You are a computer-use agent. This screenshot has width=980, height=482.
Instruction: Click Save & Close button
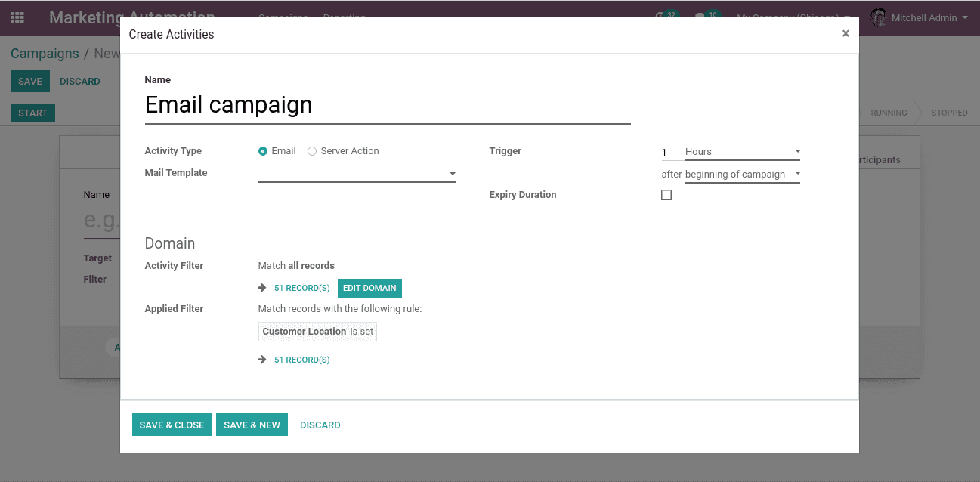(x=172, y=425)
